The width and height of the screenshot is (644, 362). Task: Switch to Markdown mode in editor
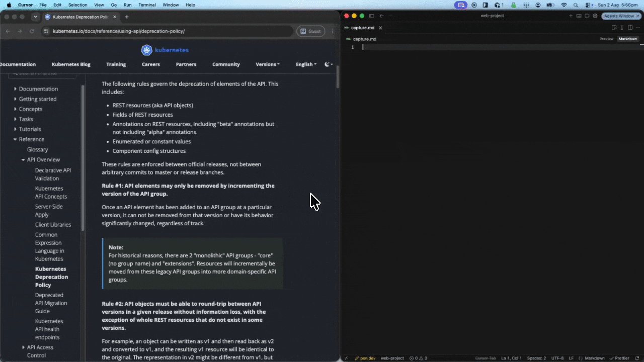tap(627, 39)
